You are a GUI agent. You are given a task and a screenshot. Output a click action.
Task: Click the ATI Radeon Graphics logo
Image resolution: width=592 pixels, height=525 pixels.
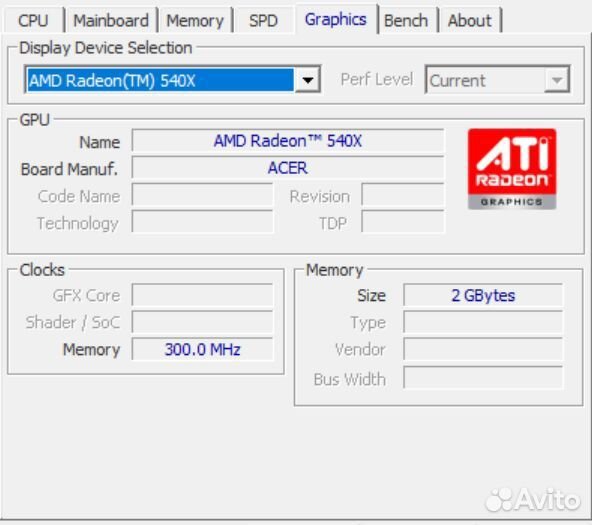[x=512, y=169]
